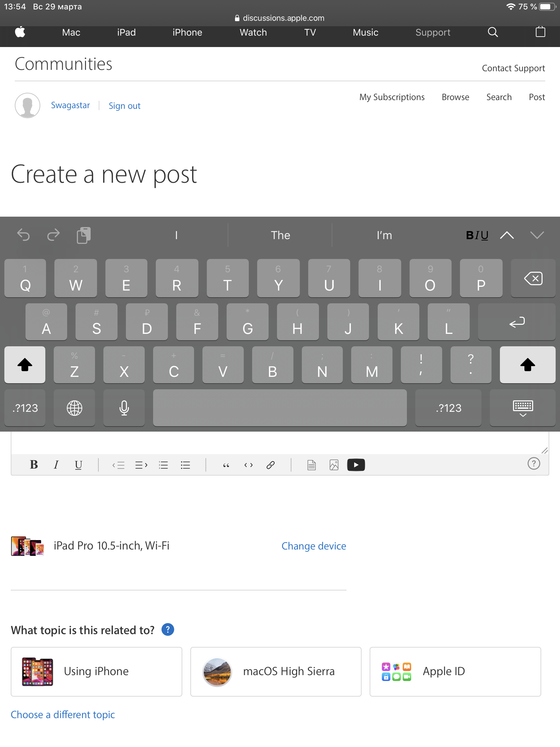Screen dimensions: 560x747
Task: Insert a block quote in the editor
Action: point(226,465)
